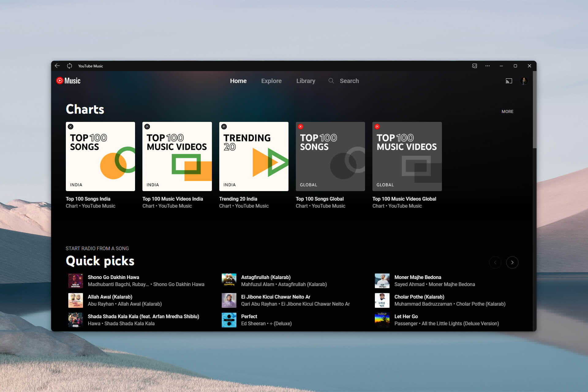Click the previous arrow in Quick picks
The height and width of the screenshot is (392, 588).
pyautogui.click(x=495, y=262)
